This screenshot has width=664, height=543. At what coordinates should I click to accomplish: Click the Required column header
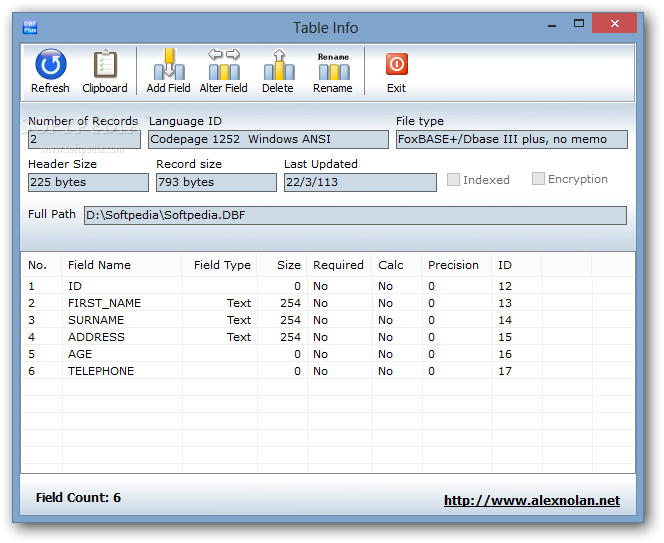click(x=339, y=265)
